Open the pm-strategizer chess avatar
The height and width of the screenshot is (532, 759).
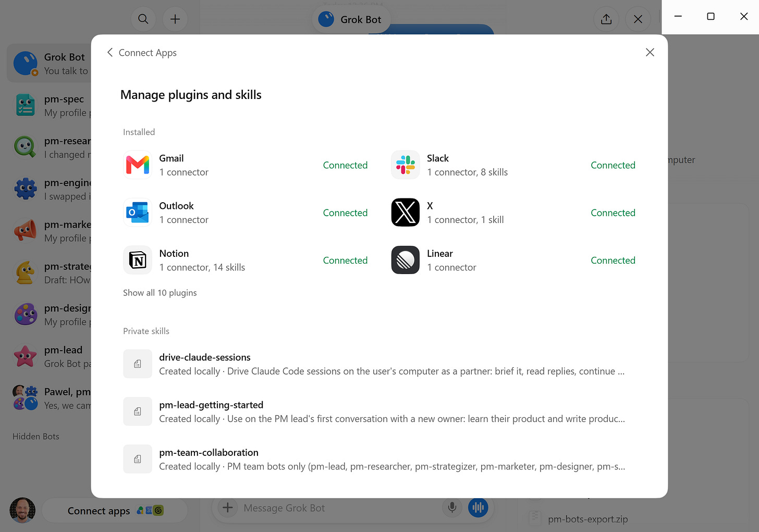tap(25, 273)
